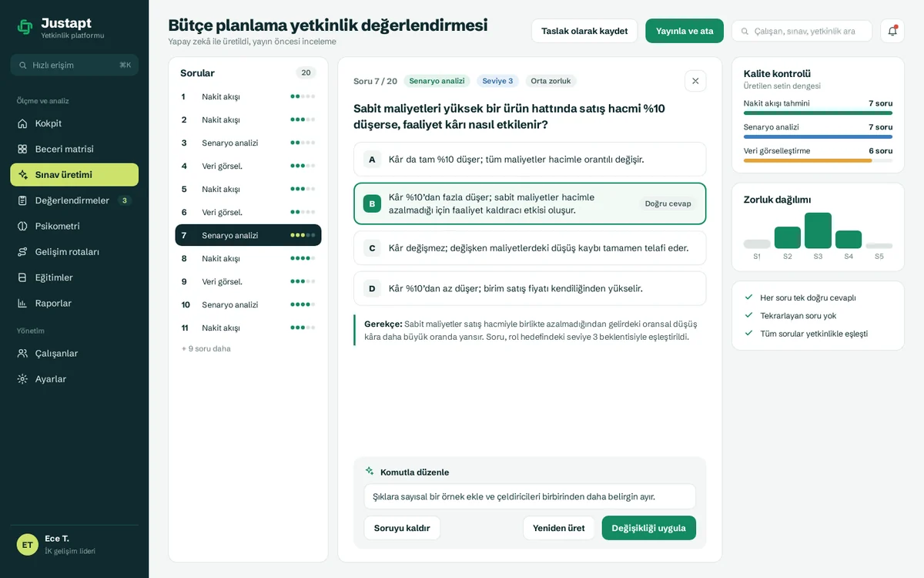This screenshot has width=924, height=578.
Task: Click the Psikometri sidebar icon
Action: click(23, 226)
